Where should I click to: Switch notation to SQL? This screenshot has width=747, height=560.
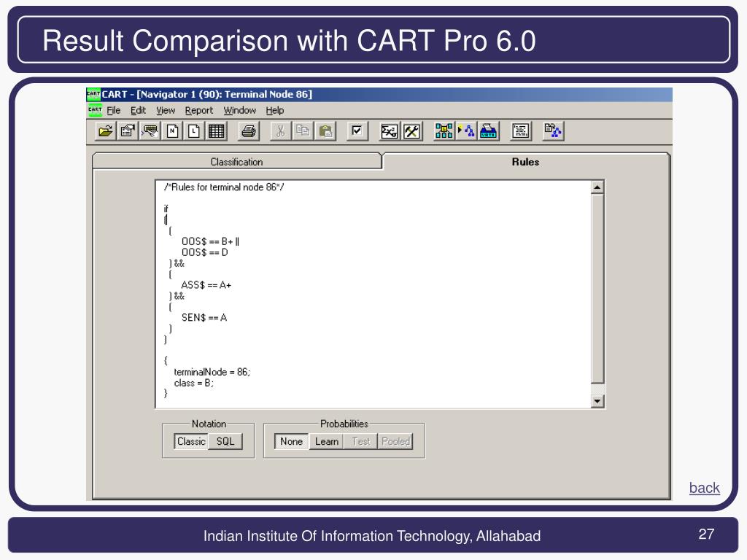(x=225, y=441)
